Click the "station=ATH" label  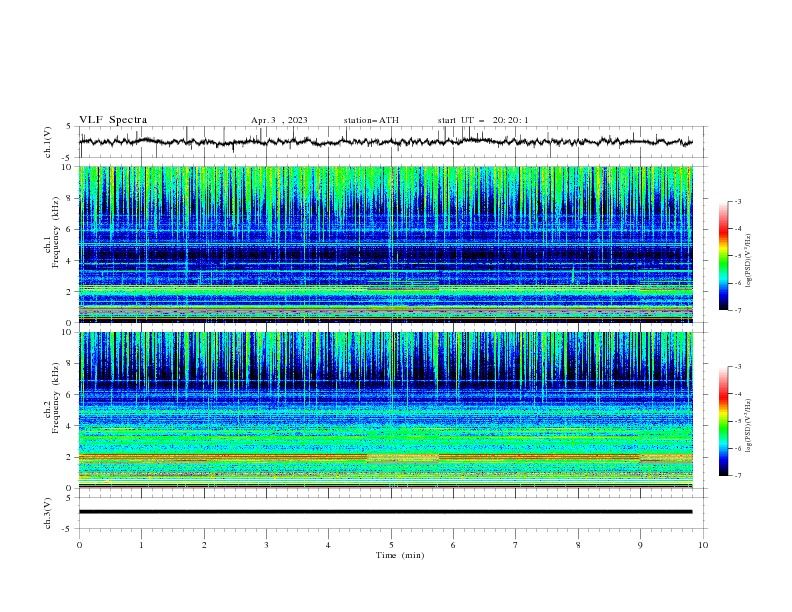[x=371, y=120]
